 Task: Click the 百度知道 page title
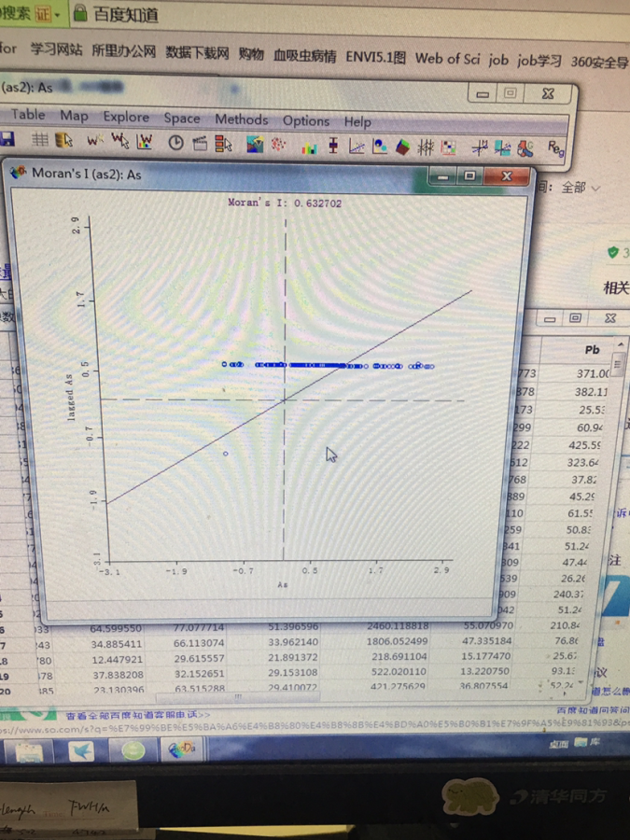[126, 14]
